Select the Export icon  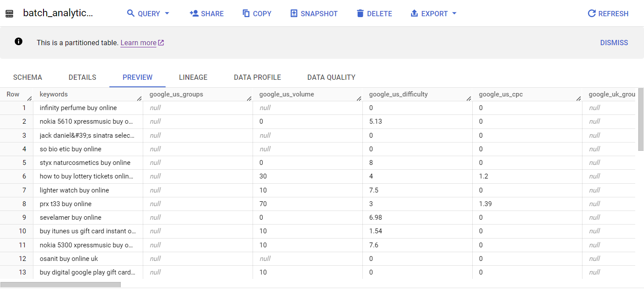tap(413, 13)
